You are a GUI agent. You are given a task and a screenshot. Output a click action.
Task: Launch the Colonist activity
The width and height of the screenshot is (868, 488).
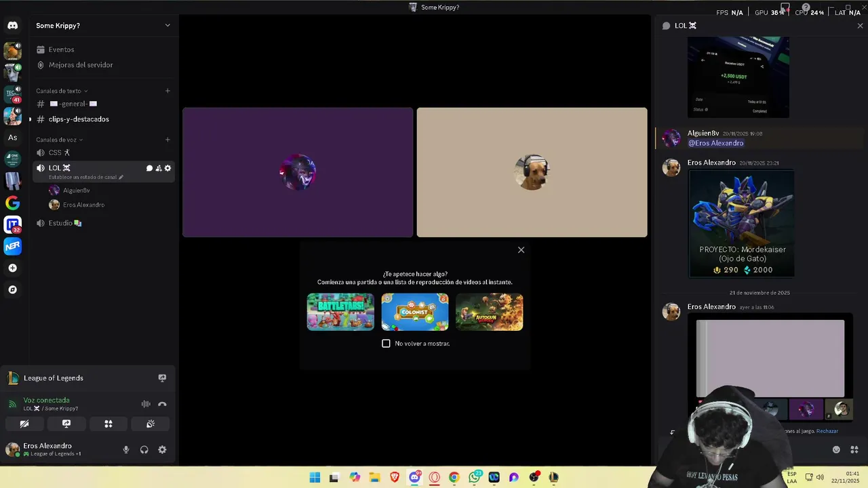pyautogui.click(x=415, y=312)
